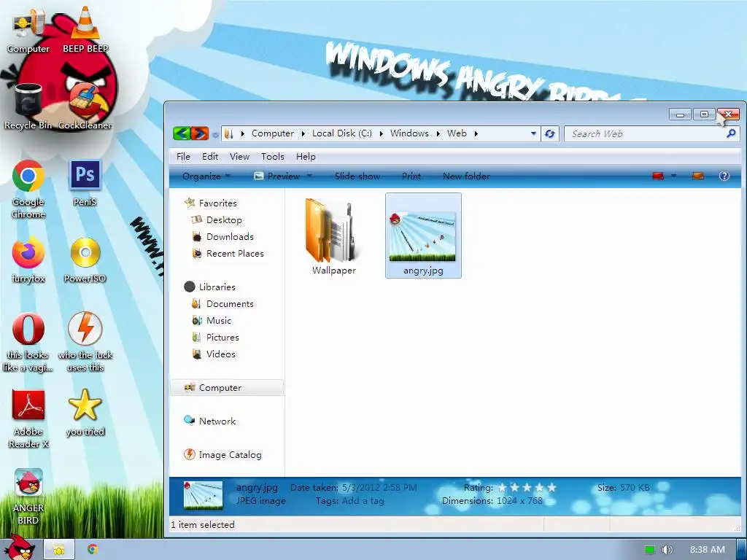Click the orange Forward arrow in Explorer
Screen dimensions: 747x560
(x=200, y=133)
